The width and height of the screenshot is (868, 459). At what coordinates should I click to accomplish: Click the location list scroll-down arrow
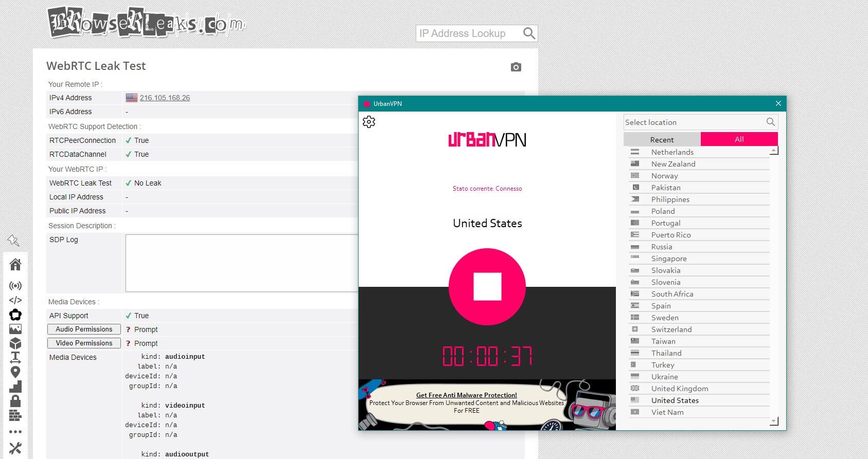774,421
